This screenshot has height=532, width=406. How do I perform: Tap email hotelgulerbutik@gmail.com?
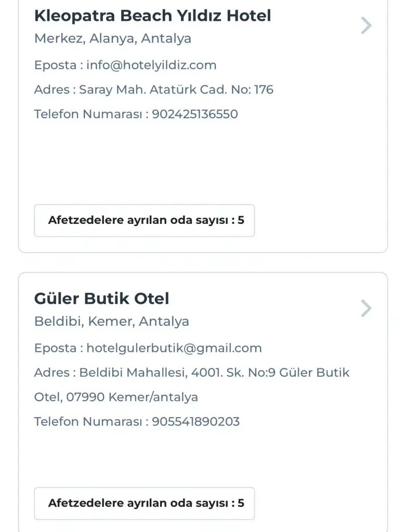click(174, 348)
